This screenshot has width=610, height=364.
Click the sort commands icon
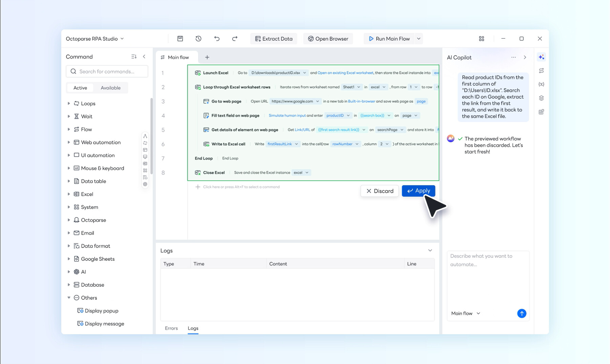134,57
